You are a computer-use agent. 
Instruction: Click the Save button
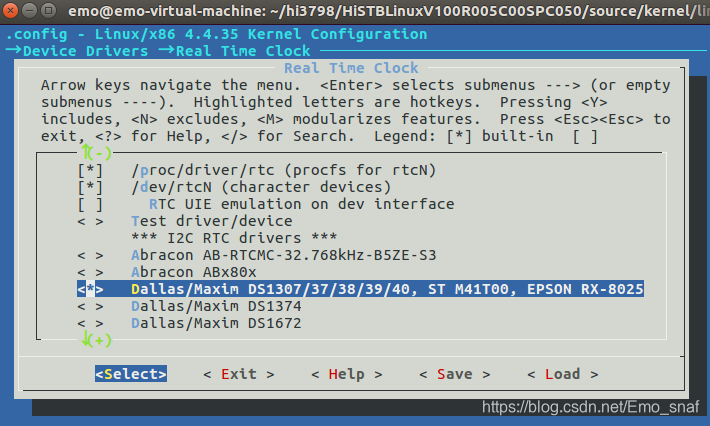point(455,374)
